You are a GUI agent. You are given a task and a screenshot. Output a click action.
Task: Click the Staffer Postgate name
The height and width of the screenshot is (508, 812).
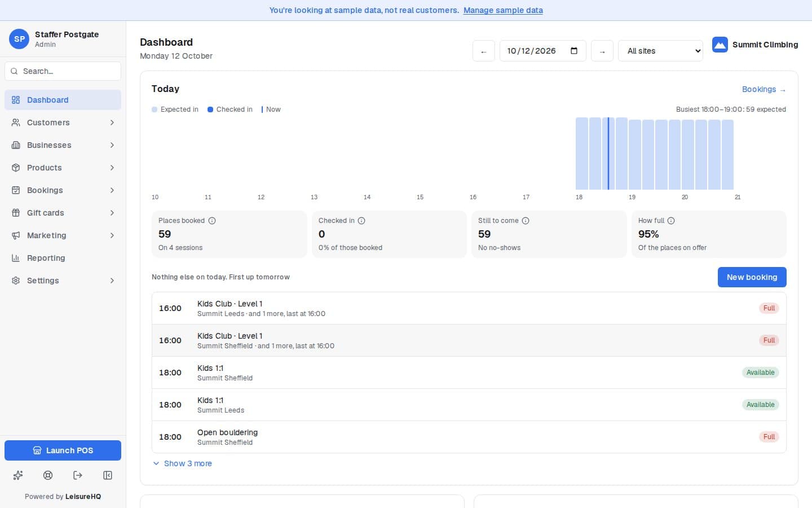(67, 34)
